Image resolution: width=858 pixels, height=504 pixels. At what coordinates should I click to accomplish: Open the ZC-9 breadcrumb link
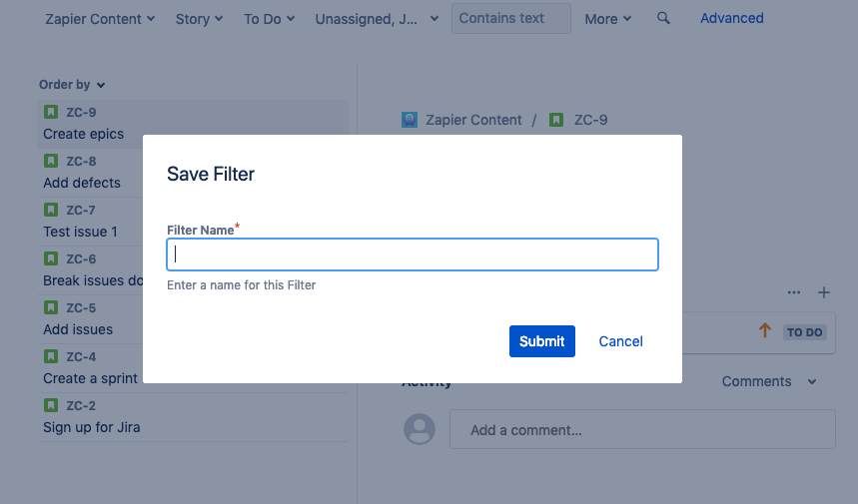tap(591, 120)
